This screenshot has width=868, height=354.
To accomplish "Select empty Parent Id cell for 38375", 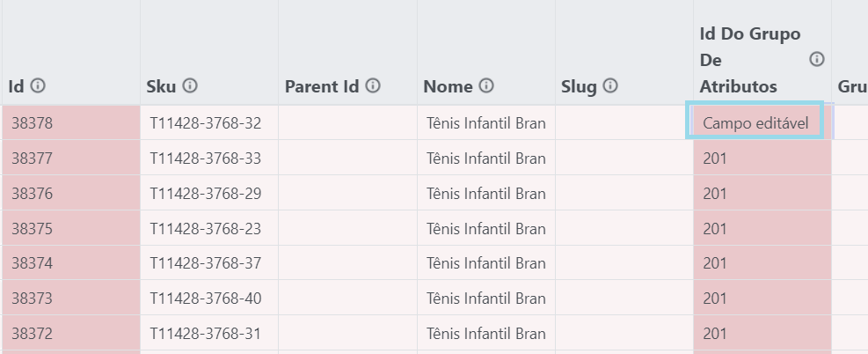I will click(x=347, y=228).
